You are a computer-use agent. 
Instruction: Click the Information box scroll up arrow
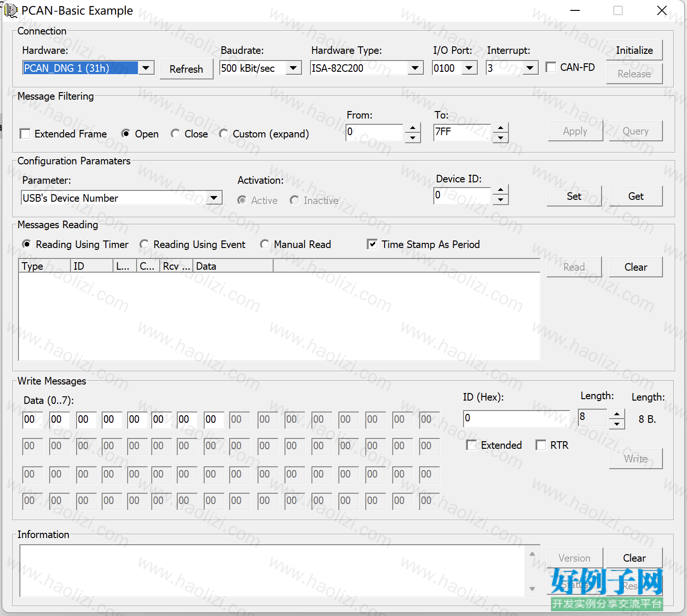[532, 554]
